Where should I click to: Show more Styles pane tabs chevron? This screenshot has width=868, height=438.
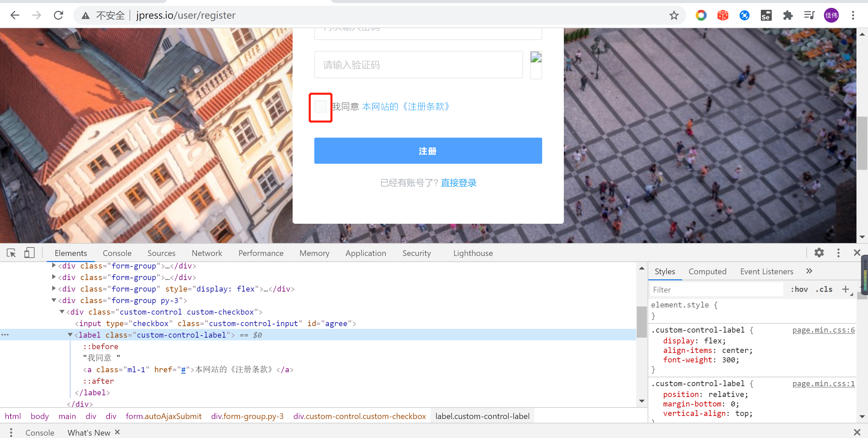(x=809, y=271)
